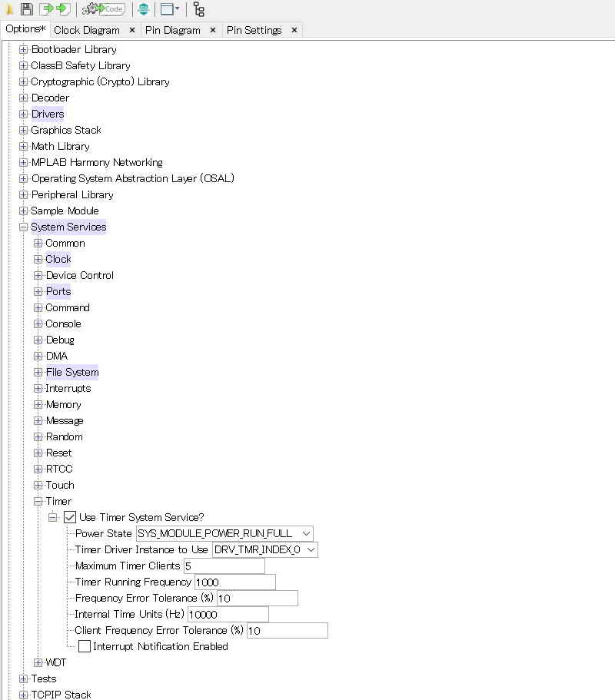Click Frequency Error Tolerance (%) field
This screenshot has height=700, width=615.
click(x=258, y=599)
